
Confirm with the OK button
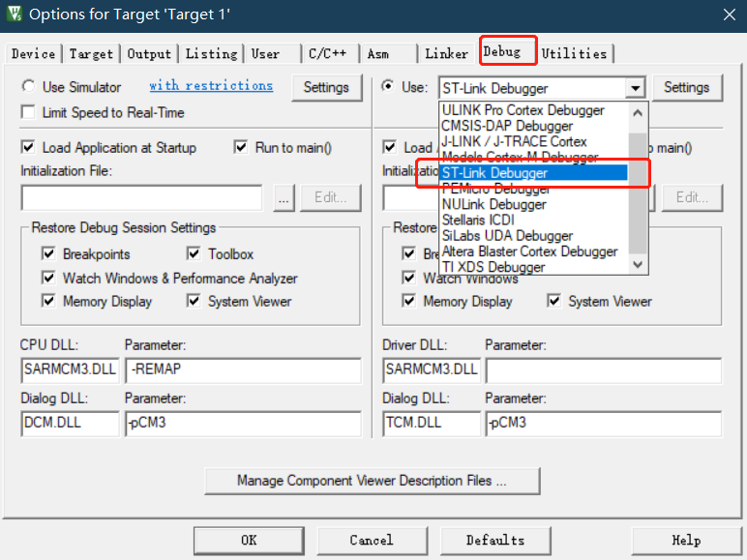coord(249,541)
